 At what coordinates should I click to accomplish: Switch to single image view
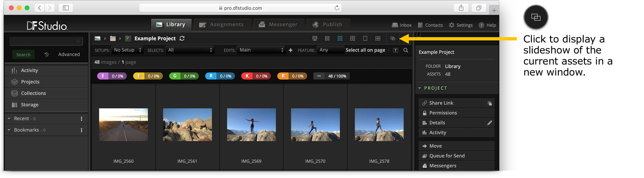coord(365,38)
